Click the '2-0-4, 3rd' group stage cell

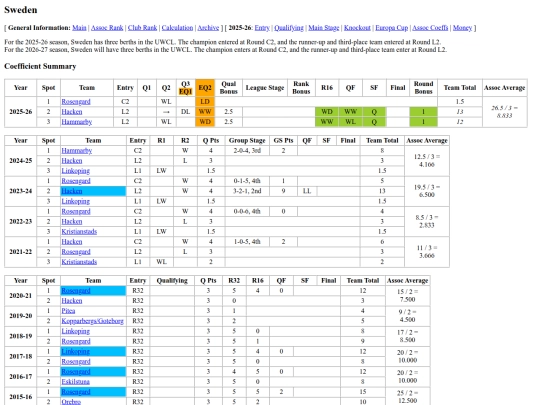coord(247,150)
